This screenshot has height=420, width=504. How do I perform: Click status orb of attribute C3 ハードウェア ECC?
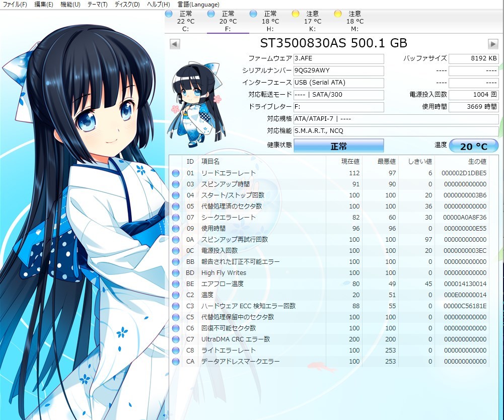point(176,306)
